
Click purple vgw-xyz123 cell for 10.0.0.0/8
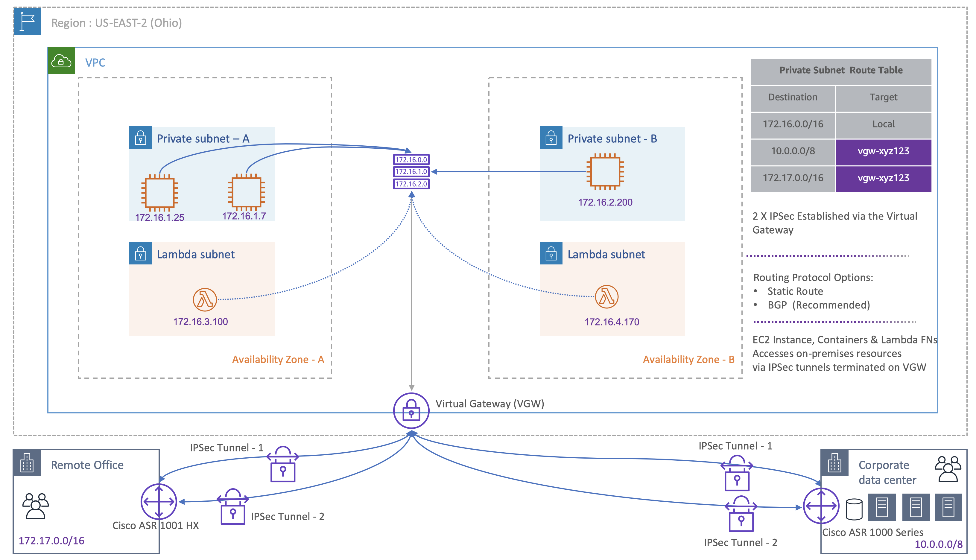pyautogui.click(x=883, y=151)
